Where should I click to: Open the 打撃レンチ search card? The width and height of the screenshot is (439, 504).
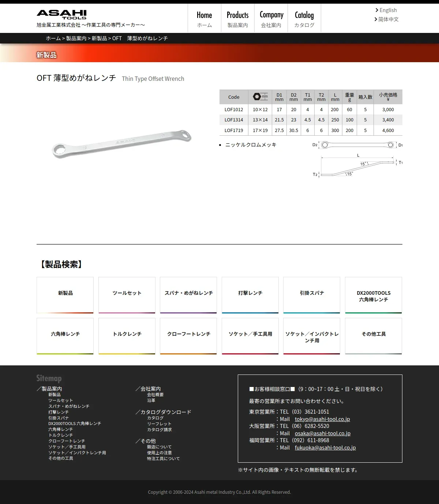[x=250, y=295]
